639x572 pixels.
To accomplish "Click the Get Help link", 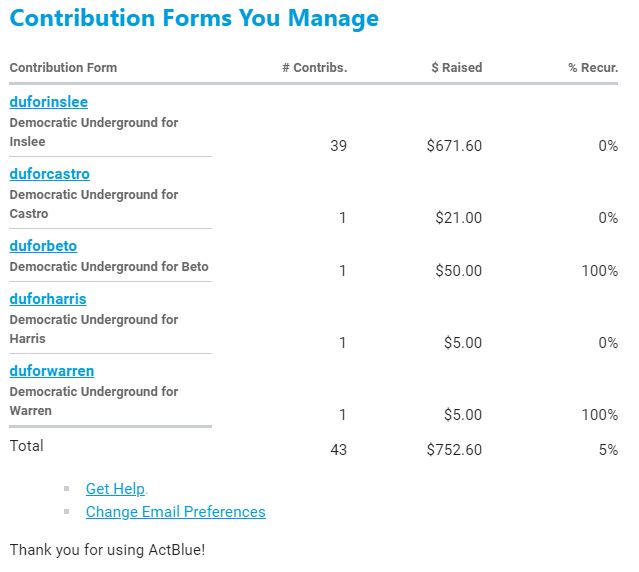I will coord(115,489).
